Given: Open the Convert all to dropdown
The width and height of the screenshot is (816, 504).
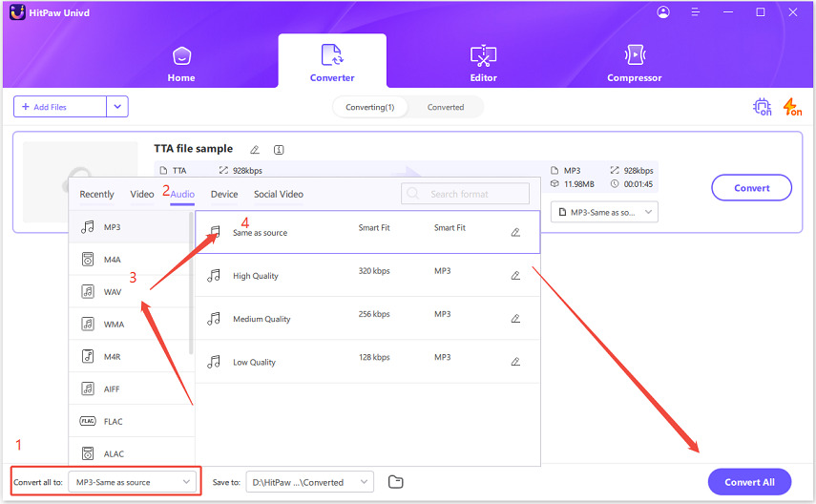Looking at the screenshot, I should (x=133, y=482).
